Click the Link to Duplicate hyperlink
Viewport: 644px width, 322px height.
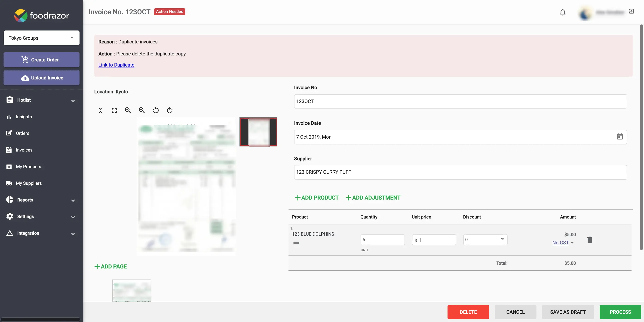116,64
